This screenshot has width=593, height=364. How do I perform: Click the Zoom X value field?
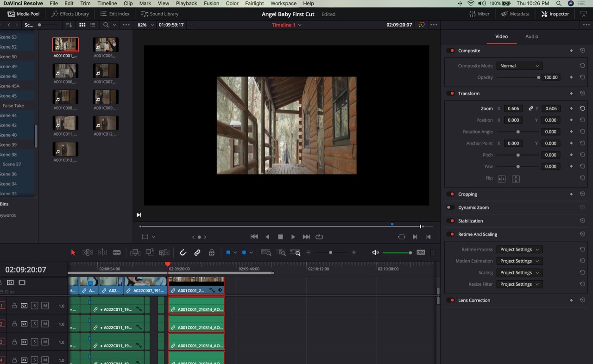pos(513,108)
